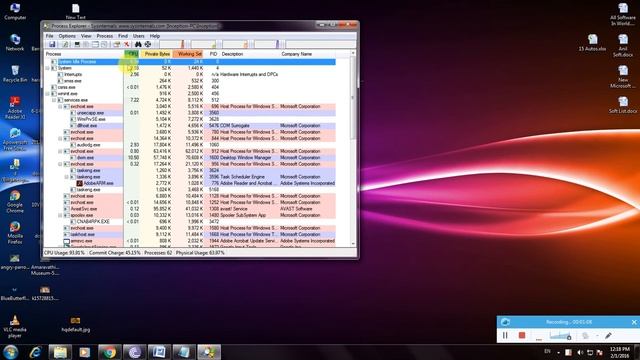Collapse the taskeng.exe Task Scheduler Engine node
Viewport: 640px width, 360px height.
pyautogui.click(x=67, y=177)
